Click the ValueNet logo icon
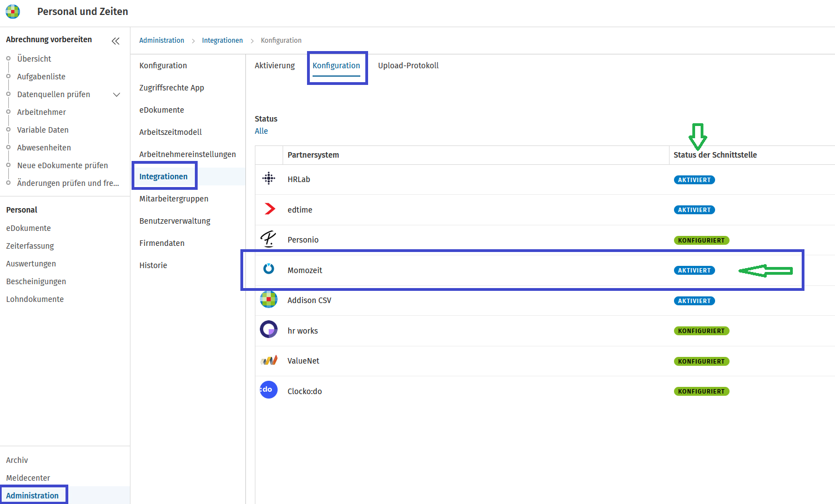The image size is (835, 504). point(269,360)
